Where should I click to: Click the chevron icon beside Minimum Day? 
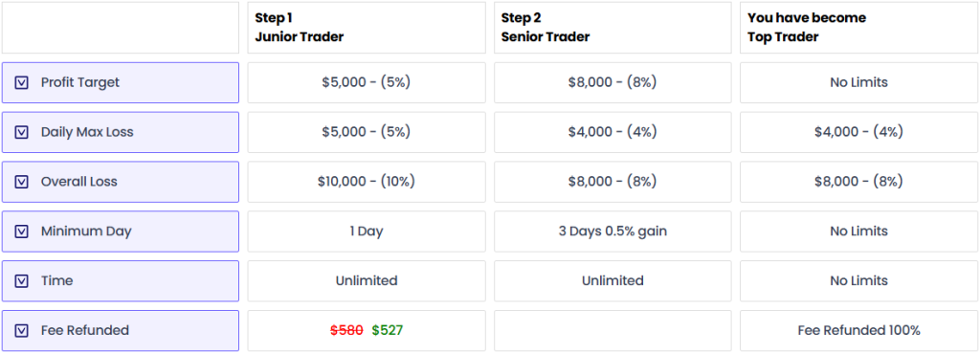click(x=22, y=232)
